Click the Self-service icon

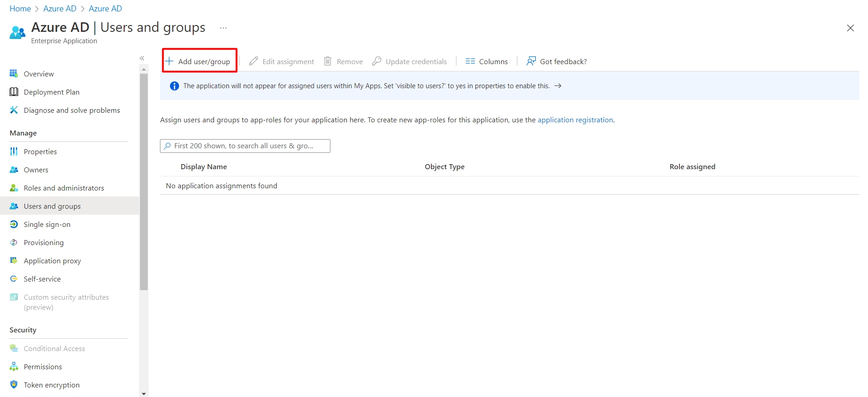[x=14, y=278]
